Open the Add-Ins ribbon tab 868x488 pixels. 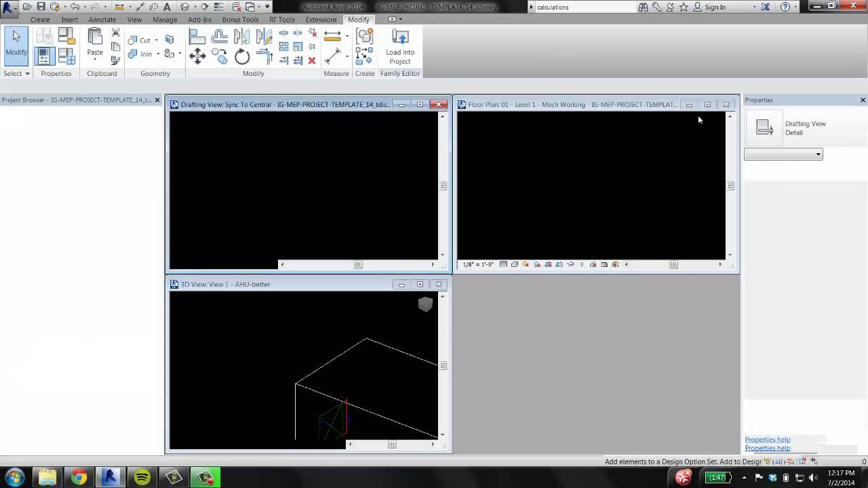coord(199,20)
